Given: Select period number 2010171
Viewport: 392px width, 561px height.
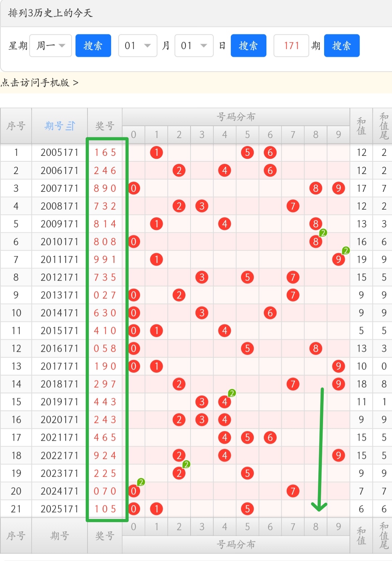Looking at the screenshot, I should pos(60,242).
